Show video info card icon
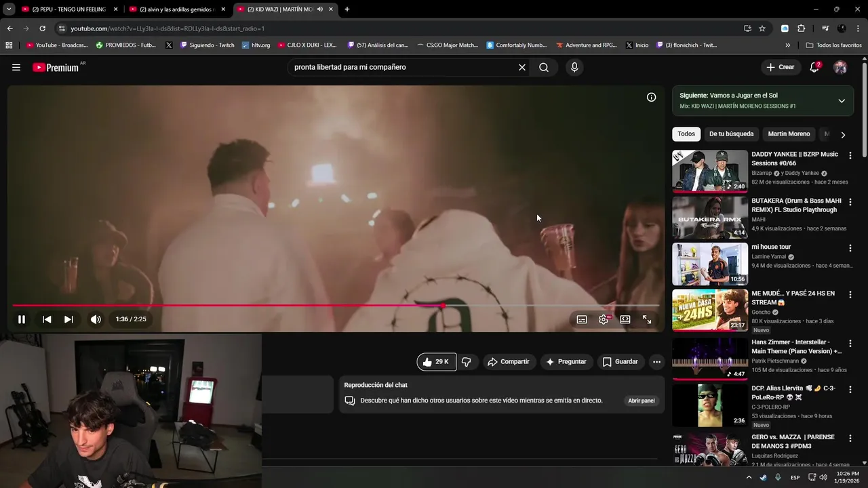Viewport: 868px width, 488px height. (x=651, y=97)
